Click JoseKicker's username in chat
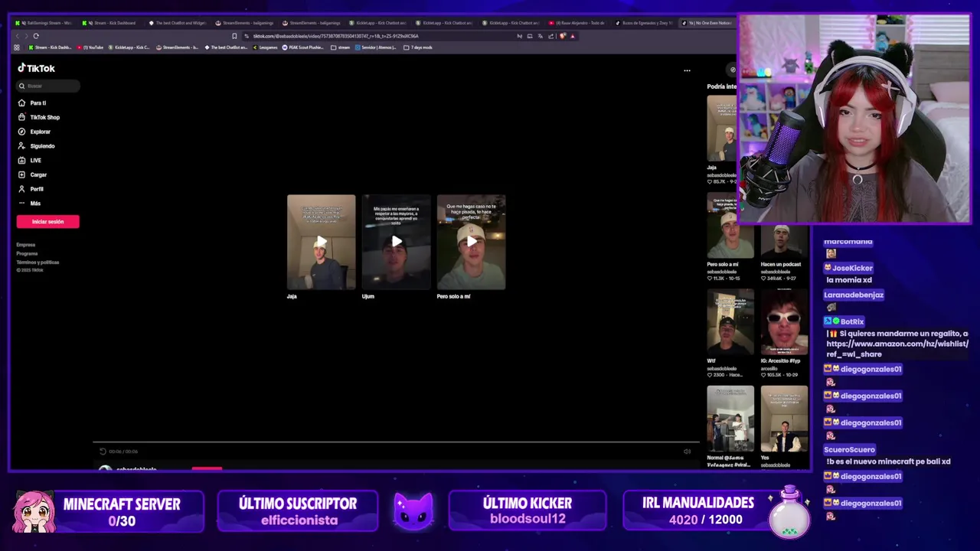Image resolution: width=980 pixels, height=551 pixels. 852,268
